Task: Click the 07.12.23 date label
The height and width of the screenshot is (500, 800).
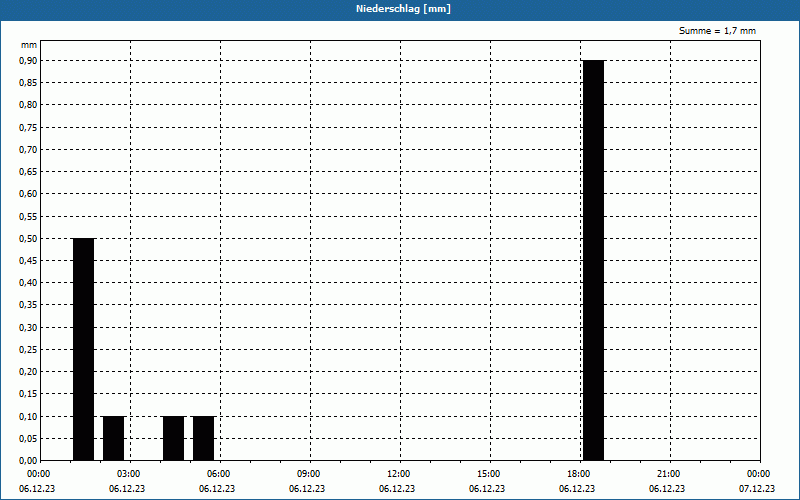Action: [757, 489]
